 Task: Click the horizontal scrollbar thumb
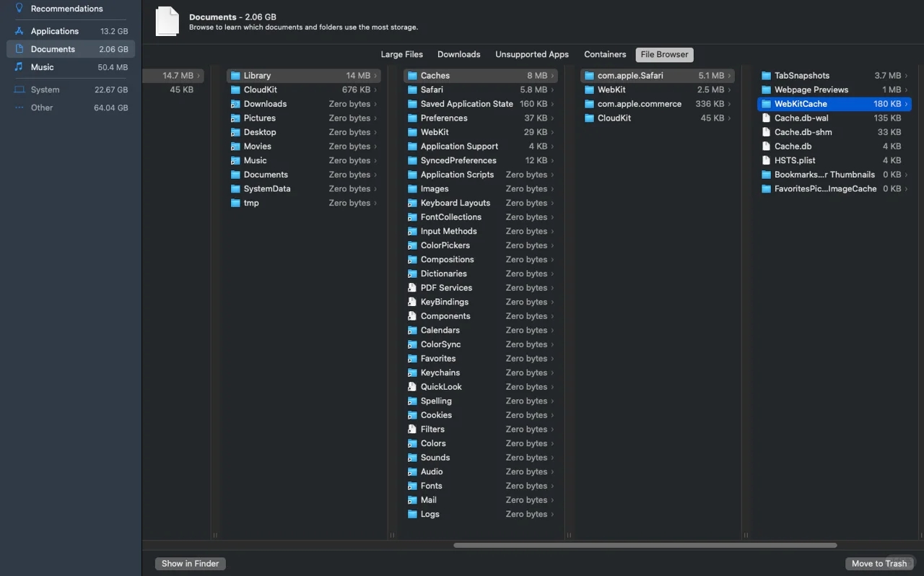click(x=645, y=545)
